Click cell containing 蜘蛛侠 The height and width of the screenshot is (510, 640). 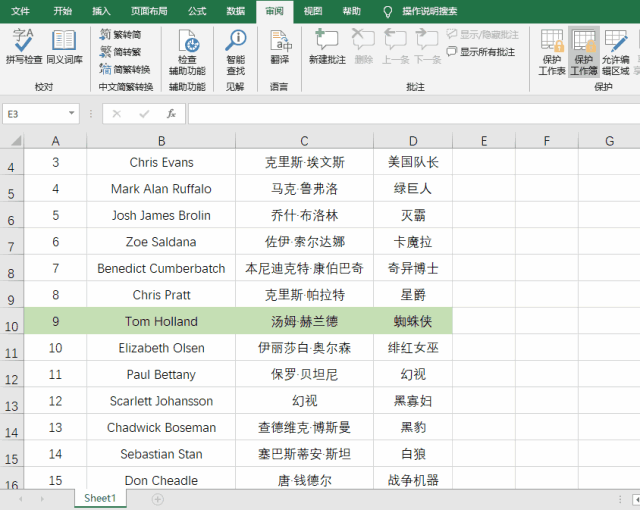[x=413, y=322]
